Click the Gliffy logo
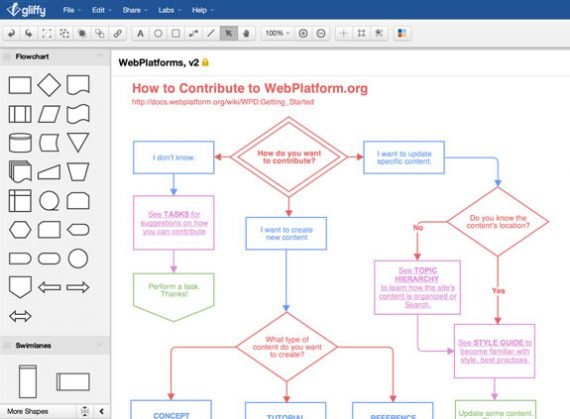The height and width of the screenshot is (419, 570). click(27, 10)
